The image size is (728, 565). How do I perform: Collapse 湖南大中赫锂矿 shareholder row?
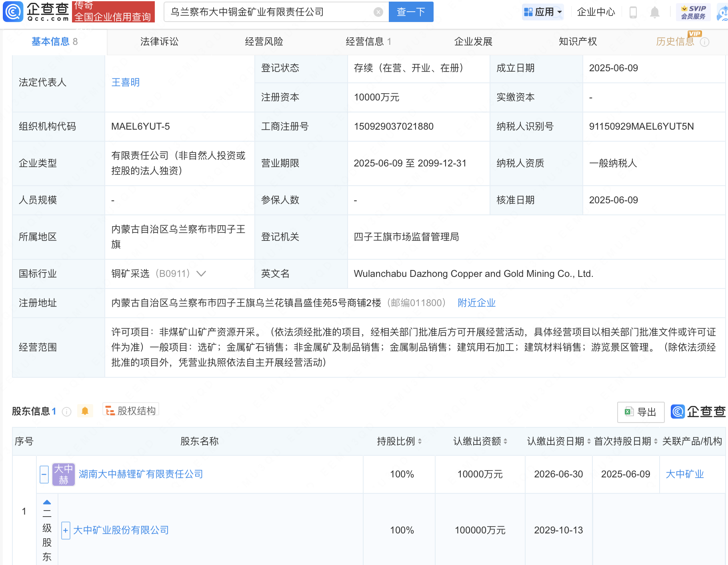(x=44, y=475)
